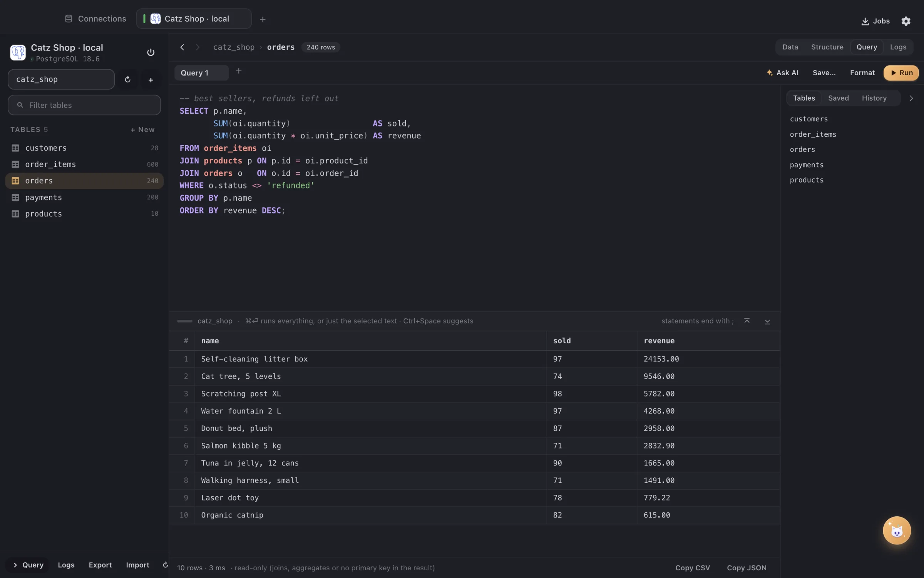Click the Filter tables search field
This screenshot has height=578, width=924.
(x=84, y=105)
